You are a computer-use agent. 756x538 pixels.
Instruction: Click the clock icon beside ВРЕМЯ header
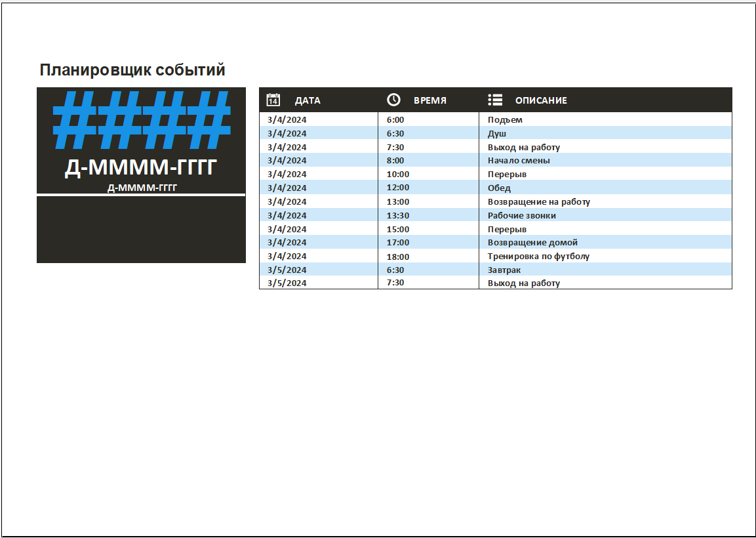[393, 100]
